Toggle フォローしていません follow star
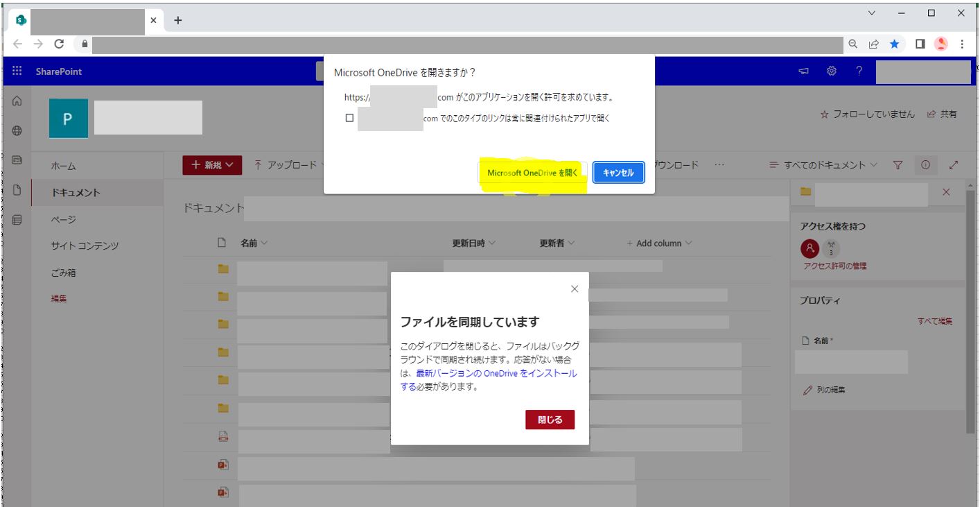The image size is (980, 507). coord(867,114)
